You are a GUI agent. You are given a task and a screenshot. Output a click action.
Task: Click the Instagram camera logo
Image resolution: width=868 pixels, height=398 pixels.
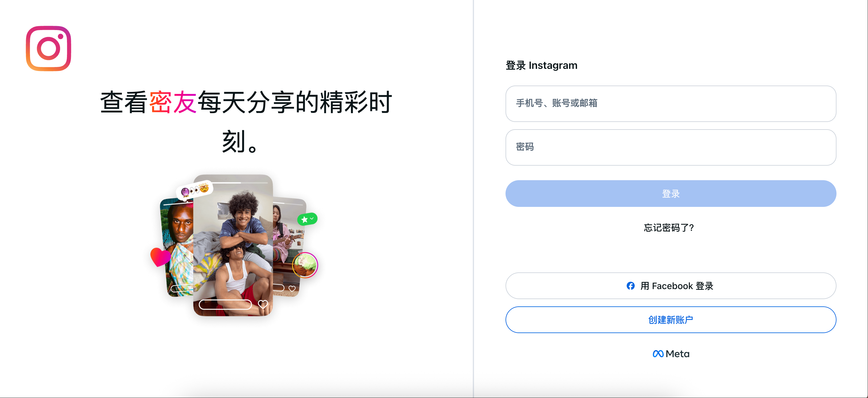(x=48, y=49)
